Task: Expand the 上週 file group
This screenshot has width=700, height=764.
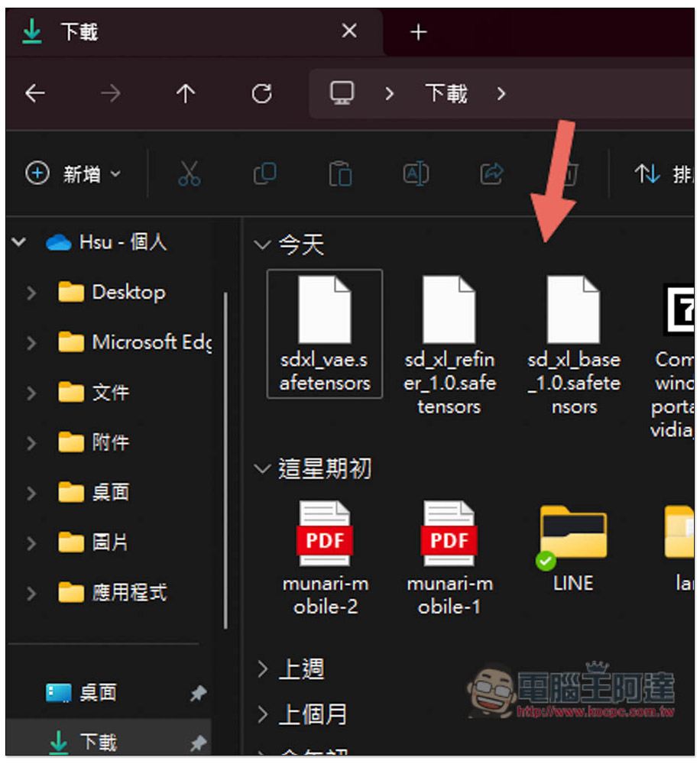Action: coord(262,669)
